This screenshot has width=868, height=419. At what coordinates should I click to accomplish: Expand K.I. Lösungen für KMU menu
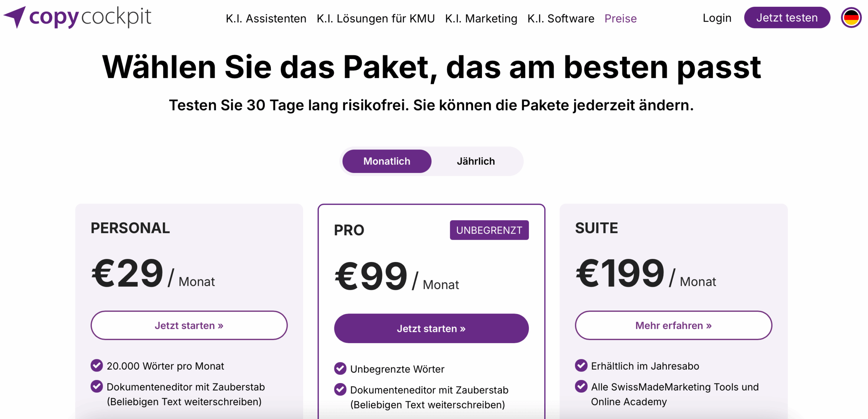coord(375,18)
